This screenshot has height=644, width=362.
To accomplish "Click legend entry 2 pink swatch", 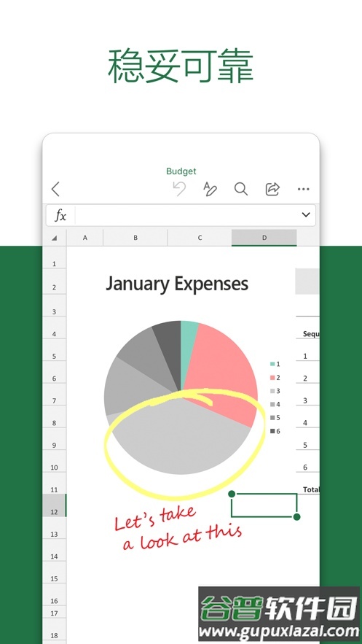I will click(272, 378).
